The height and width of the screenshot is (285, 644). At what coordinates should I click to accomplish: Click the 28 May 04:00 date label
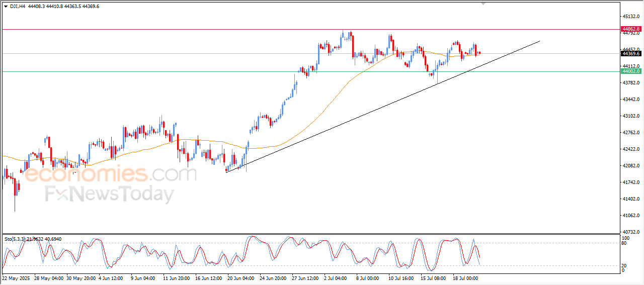pyautogui.click(x=49, y=278)
